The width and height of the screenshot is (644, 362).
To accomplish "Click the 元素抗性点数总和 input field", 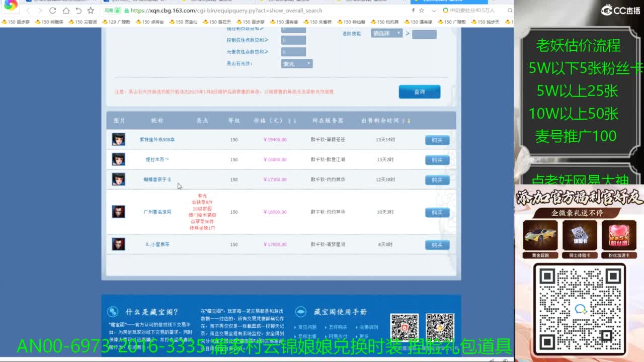I will pos(293,52).
